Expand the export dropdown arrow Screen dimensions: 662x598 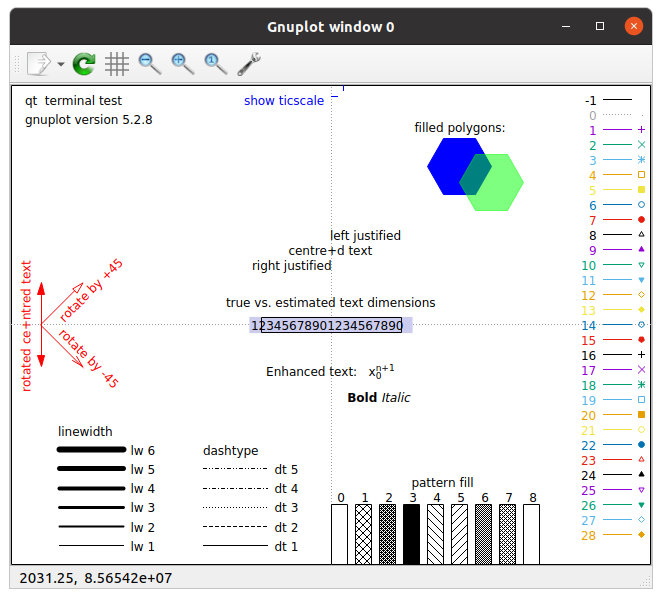61,65
